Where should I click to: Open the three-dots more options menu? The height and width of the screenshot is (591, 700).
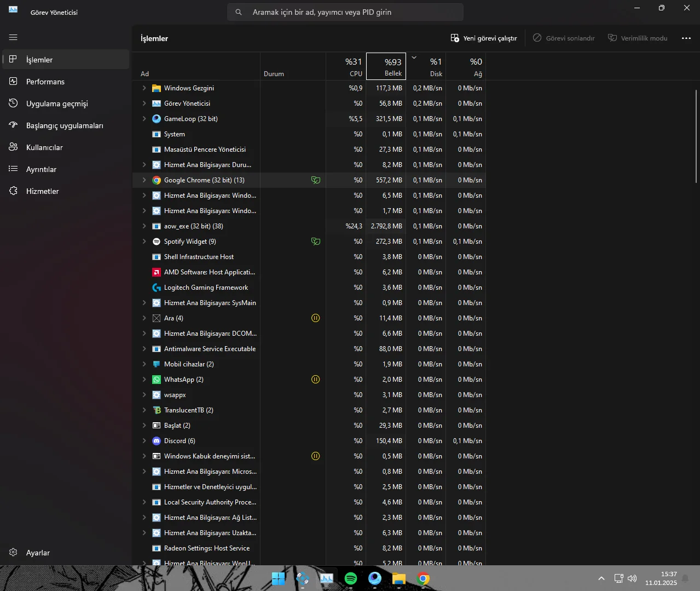pyautogui.click(x=686, y=38)
